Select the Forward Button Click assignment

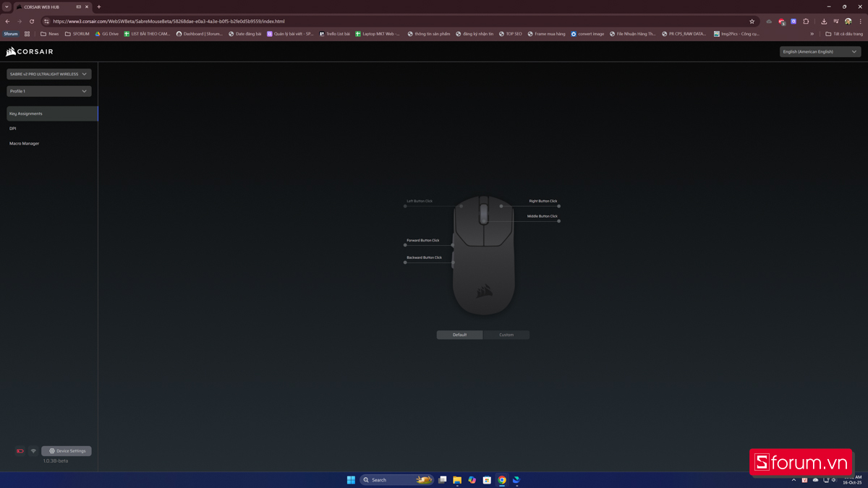tap(423, 240)
